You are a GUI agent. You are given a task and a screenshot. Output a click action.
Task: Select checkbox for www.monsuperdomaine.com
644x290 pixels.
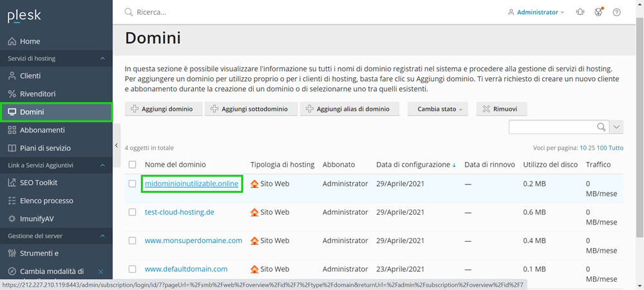[132, 240]
